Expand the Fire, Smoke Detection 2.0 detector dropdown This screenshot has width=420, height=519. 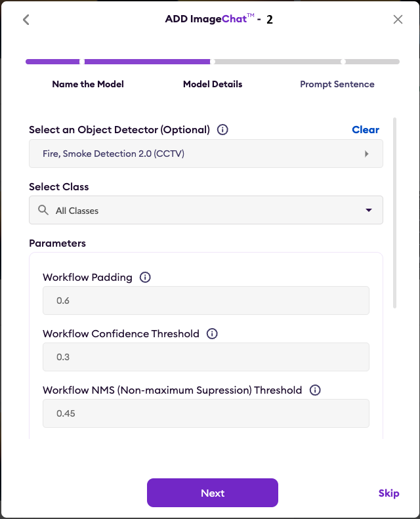tap(206, 154)
